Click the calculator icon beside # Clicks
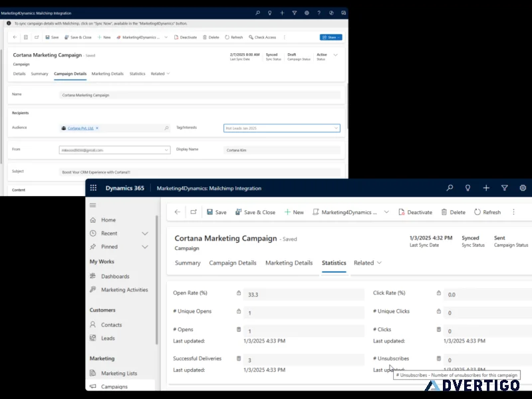Screen dimensions: 532x399 click(439, 329)
